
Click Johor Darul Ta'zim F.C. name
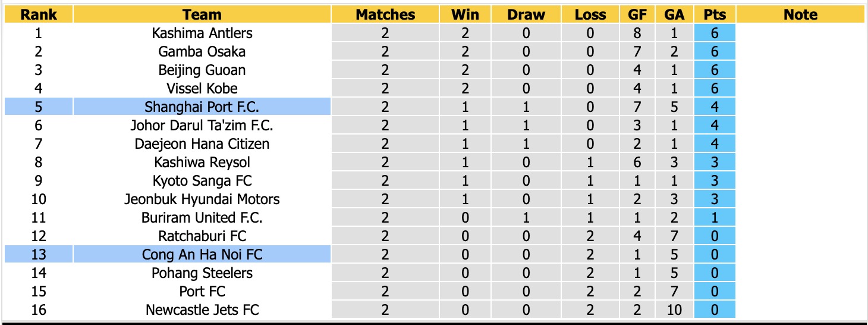[x=202, y=126]
